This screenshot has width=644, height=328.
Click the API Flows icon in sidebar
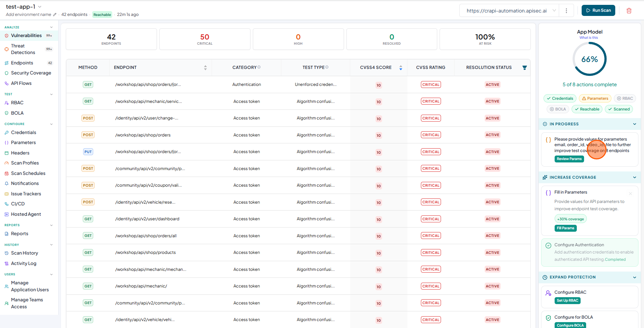point(7,83)
